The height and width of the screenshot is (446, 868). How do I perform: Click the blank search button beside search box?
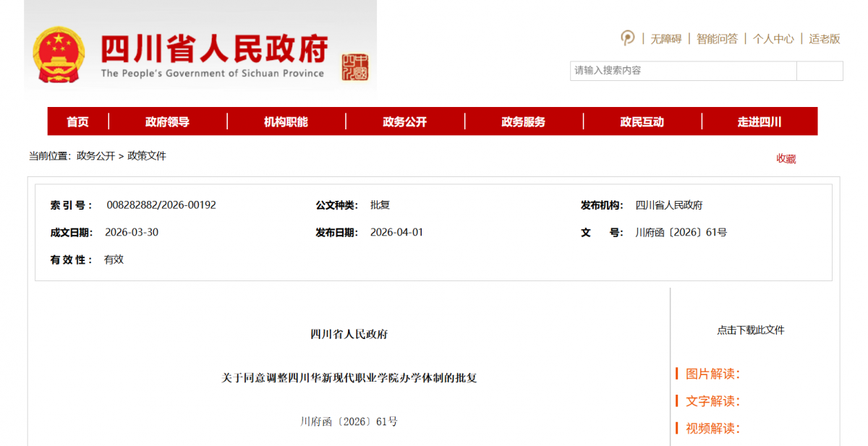pyautogui.click(x=820, y=71)
